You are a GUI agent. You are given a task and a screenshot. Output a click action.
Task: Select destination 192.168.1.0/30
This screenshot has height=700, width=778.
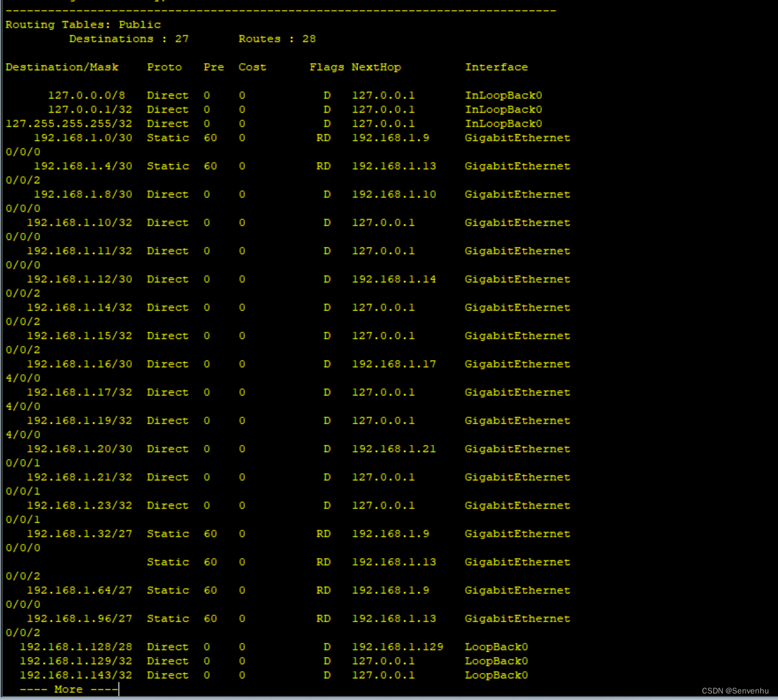(x=83, y=138)
